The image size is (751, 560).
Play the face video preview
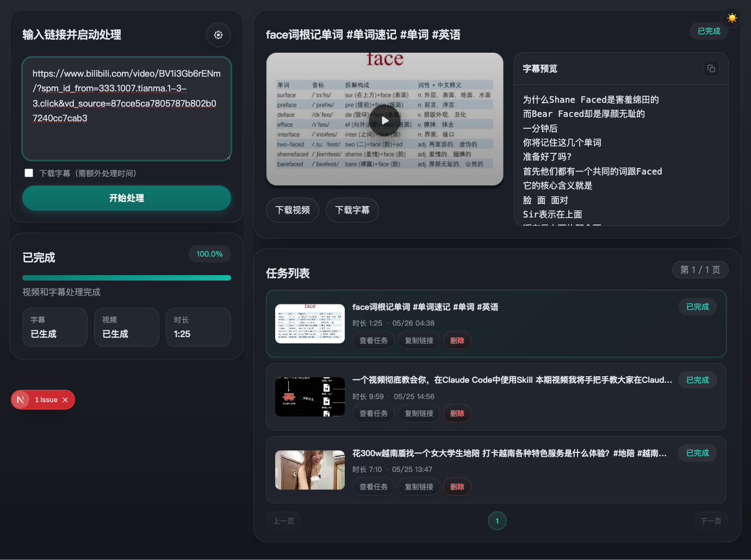tap(384, 120)
